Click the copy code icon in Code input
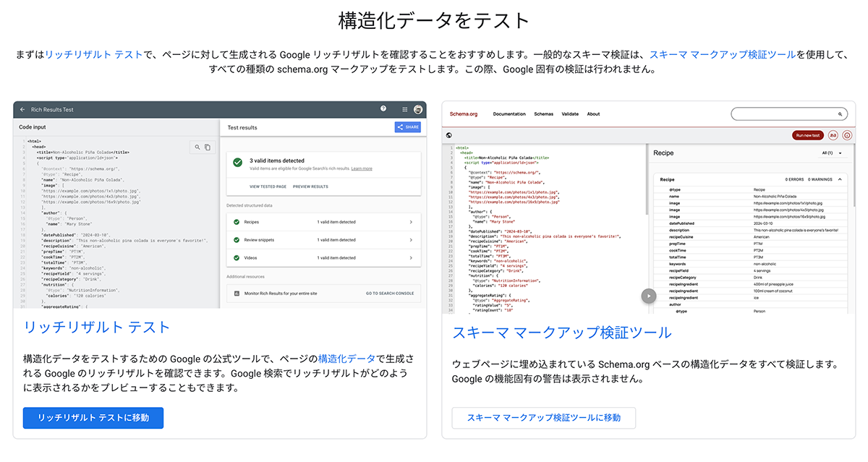Screen dimensions: 868x462 [x=208, y=147]
